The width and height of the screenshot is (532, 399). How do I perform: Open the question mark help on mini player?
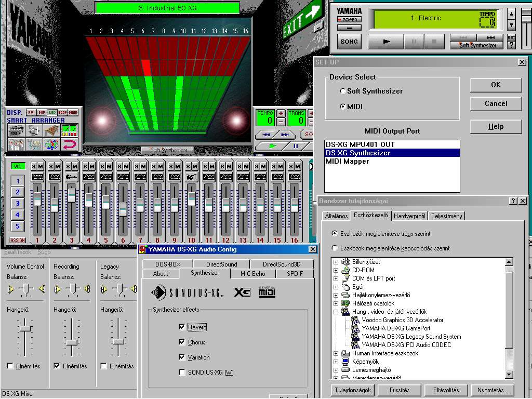pos(511,46)
